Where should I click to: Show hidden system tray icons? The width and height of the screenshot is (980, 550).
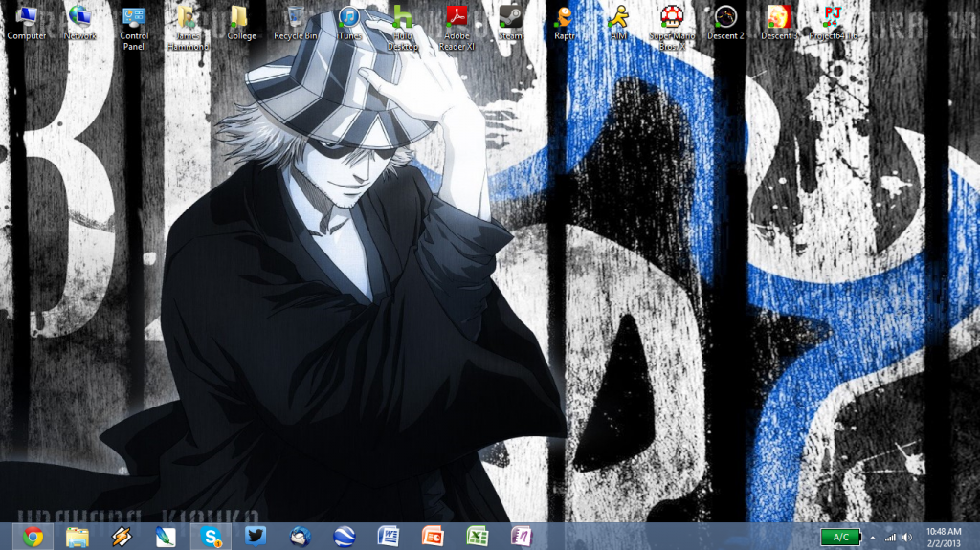click(873, 538)
